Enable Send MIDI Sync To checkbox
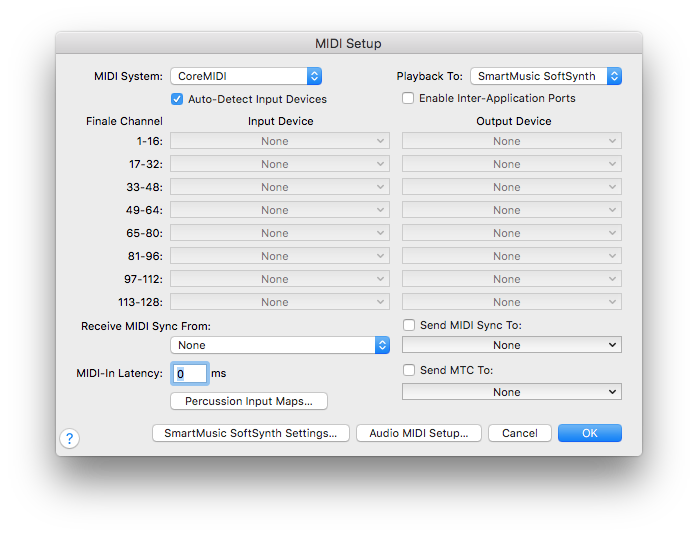Screen dimensions: 698x536 point(408,325)
